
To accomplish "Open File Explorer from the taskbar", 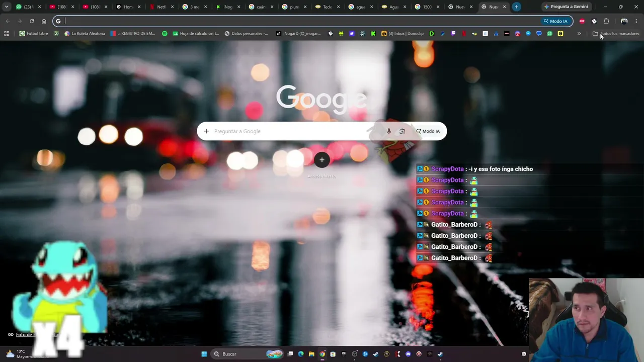I will coord(311,354).
